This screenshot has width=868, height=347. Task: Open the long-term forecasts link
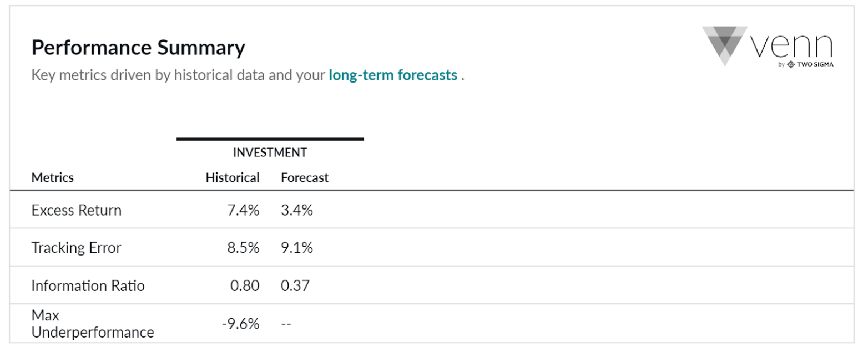393,75
